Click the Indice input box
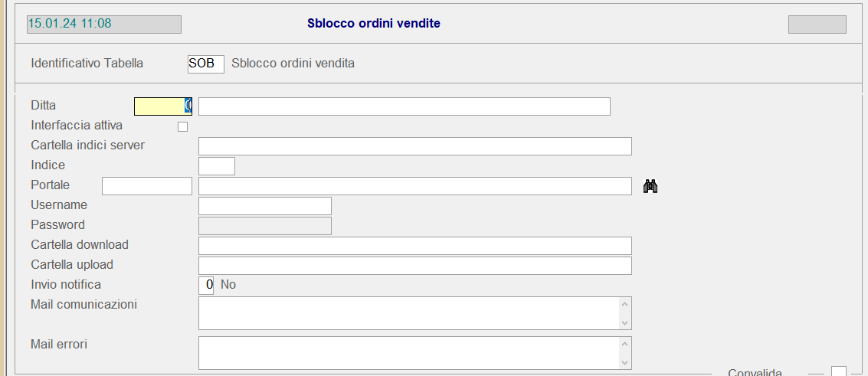Viewport: 868px width, 376px height. click(216, 166)
